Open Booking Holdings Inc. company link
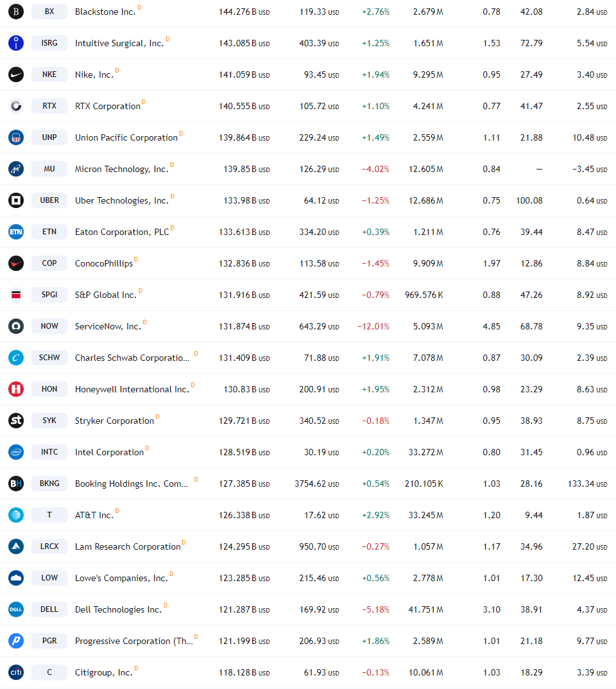This screenshot has height=689, width=616. click(x=132, y=484)
